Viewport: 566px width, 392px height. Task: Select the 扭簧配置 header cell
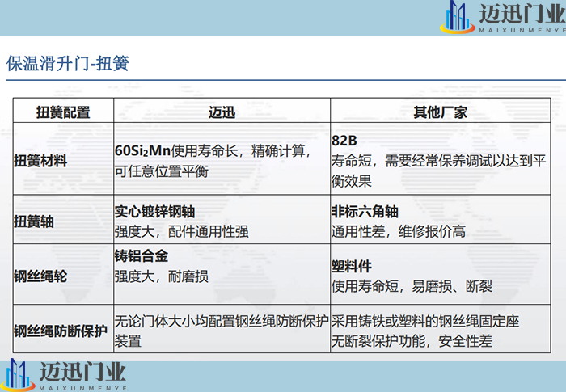click(x=63, y=112)
